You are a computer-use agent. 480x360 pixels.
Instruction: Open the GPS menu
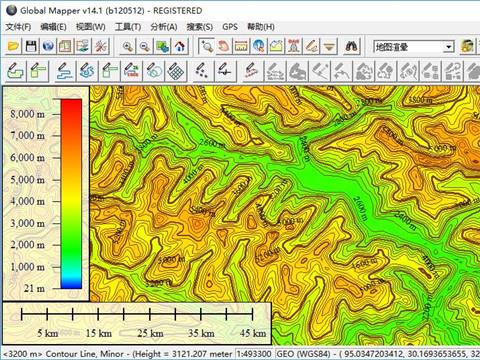point(230,27)
